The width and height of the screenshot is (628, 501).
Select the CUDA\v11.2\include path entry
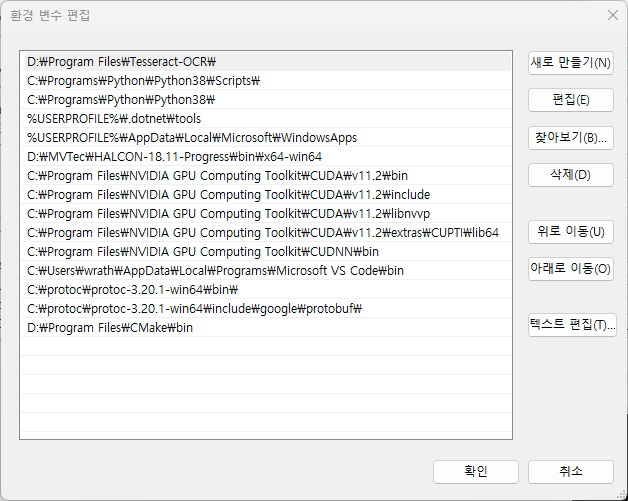point(268,195)
